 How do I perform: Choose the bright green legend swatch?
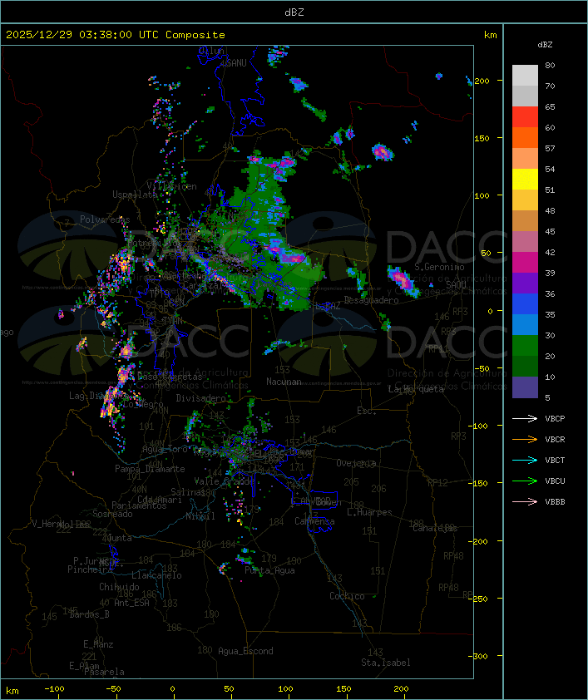click(x=525, y=346)
